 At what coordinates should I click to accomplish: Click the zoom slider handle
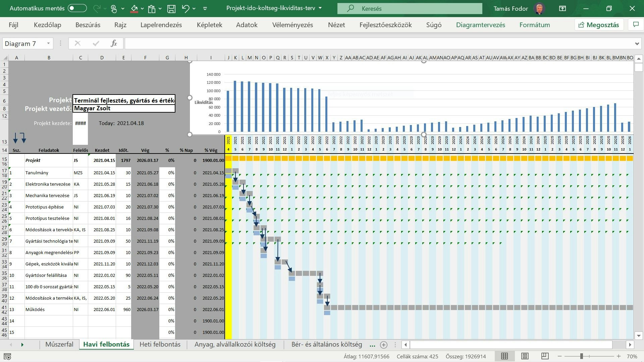582,356
